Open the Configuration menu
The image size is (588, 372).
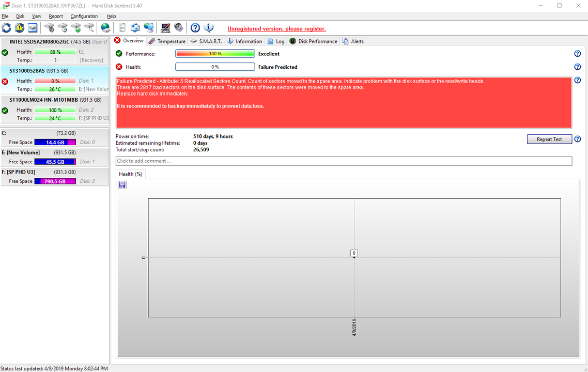click(x=84, y=16)
